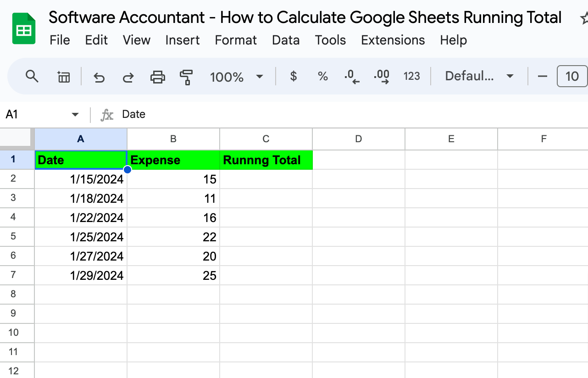Open the Edit menu
The width and height of the screenshot is (588, 378).
[96, 40]
